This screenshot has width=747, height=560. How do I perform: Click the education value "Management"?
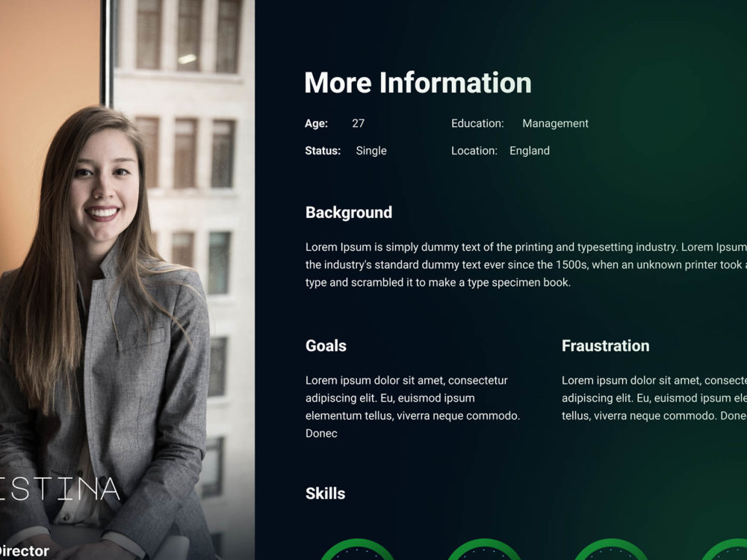tap(556, 123)
